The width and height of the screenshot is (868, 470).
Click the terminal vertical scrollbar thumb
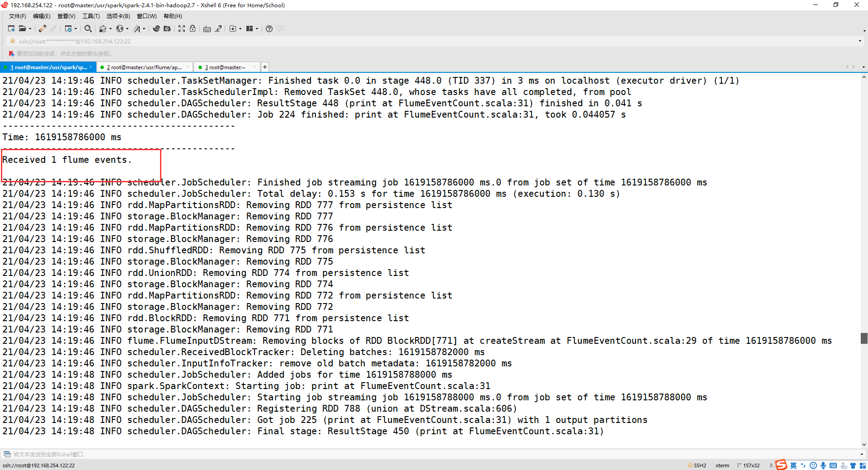tap(864, 338)
